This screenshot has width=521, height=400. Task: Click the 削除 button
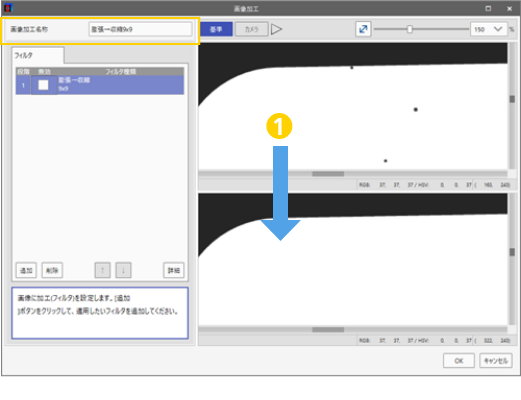pos(52,270)
